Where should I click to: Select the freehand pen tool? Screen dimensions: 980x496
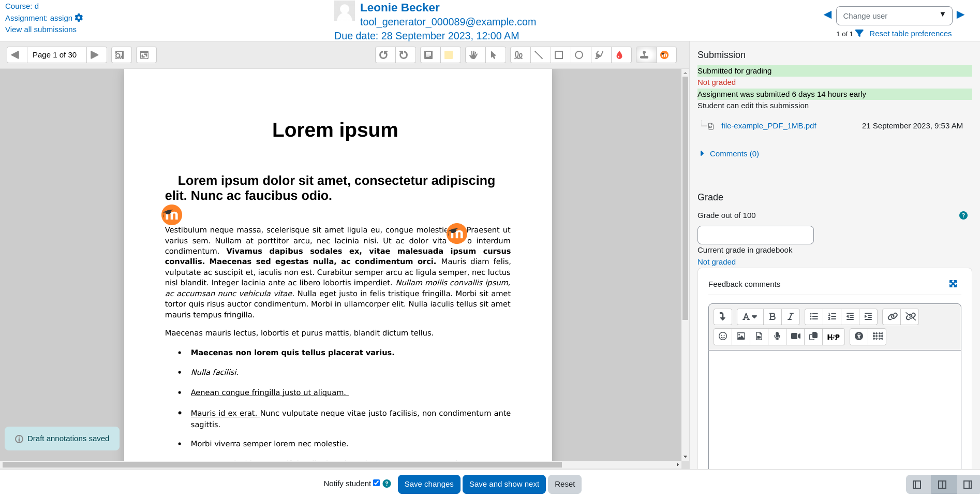[x=520, y=55]
